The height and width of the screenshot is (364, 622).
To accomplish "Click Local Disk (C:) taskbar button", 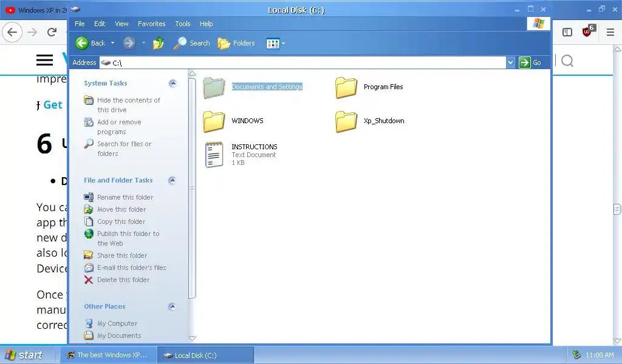I will (x=205, y=356).
